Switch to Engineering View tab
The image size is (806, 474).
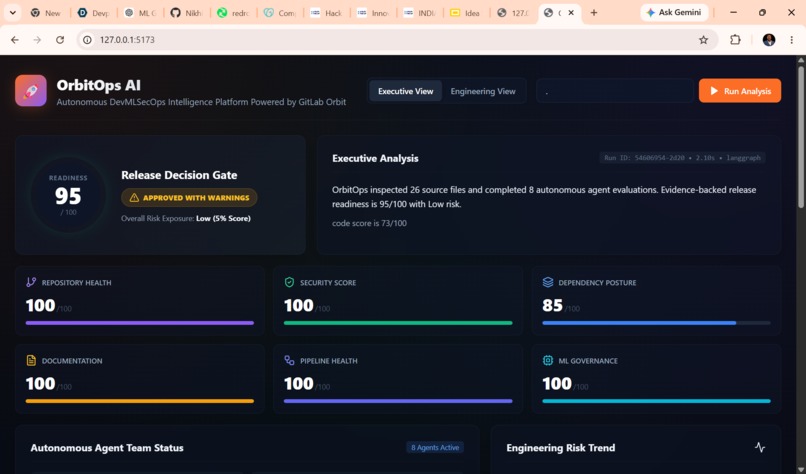(483, 91)
